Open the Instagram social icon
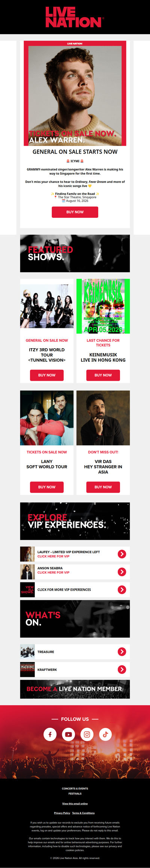 point(87,734)
